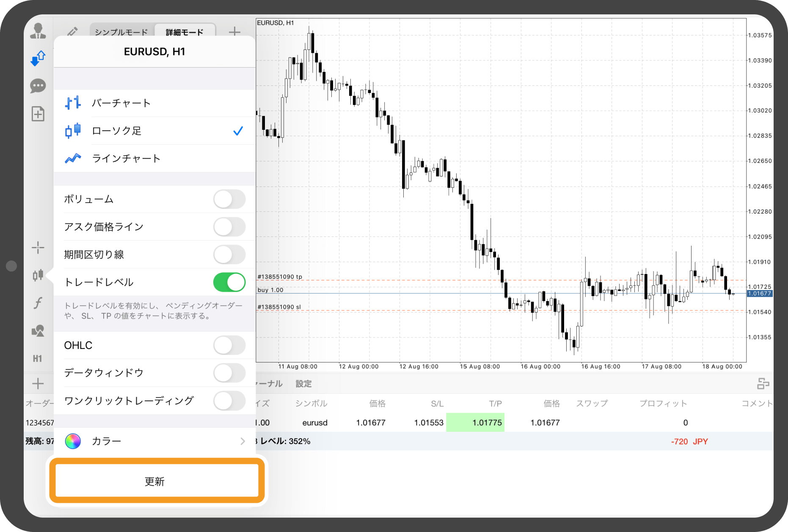The image size is (788, 532).
Task: Open the indicators function icon
Action: (38, 303)
